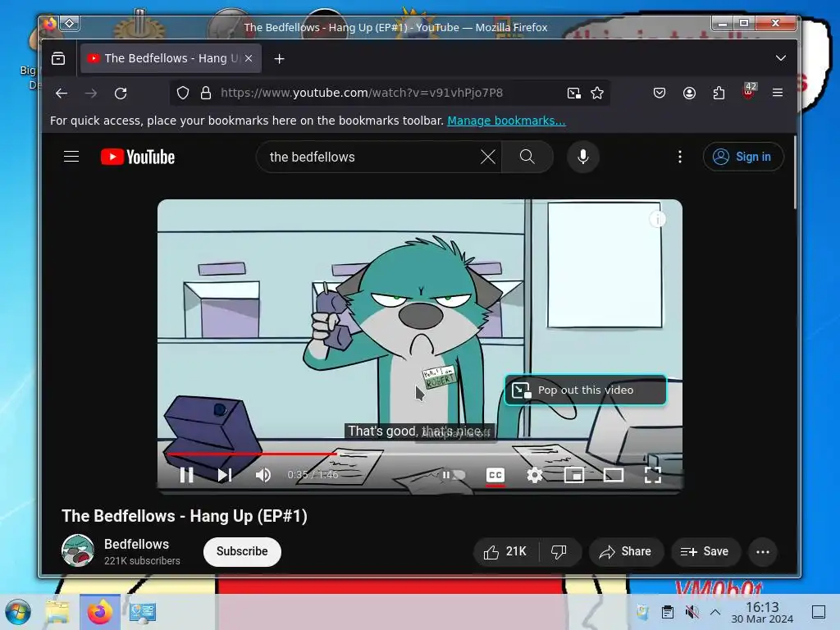Toggle the autoplay switch in player
This screenshot has height=630, width=840.
pos(453,475)
